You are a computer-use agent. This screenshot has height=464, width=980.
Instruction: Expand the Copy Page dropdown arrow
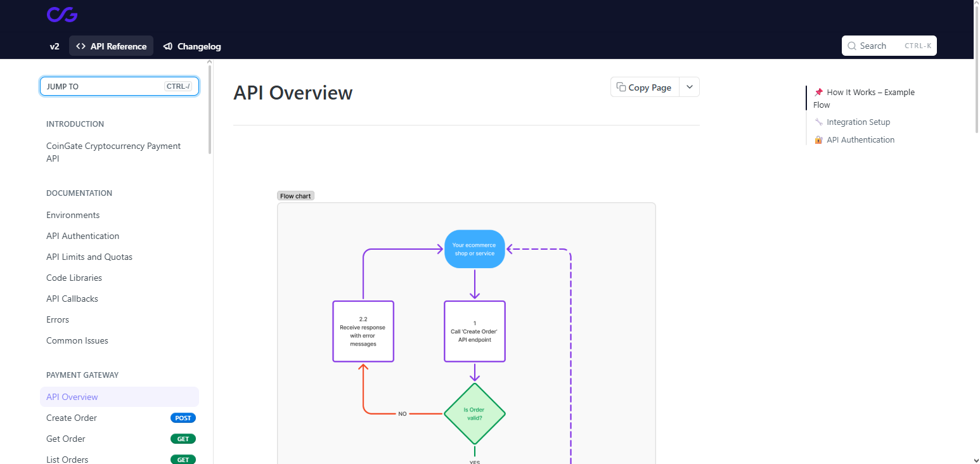689,87
